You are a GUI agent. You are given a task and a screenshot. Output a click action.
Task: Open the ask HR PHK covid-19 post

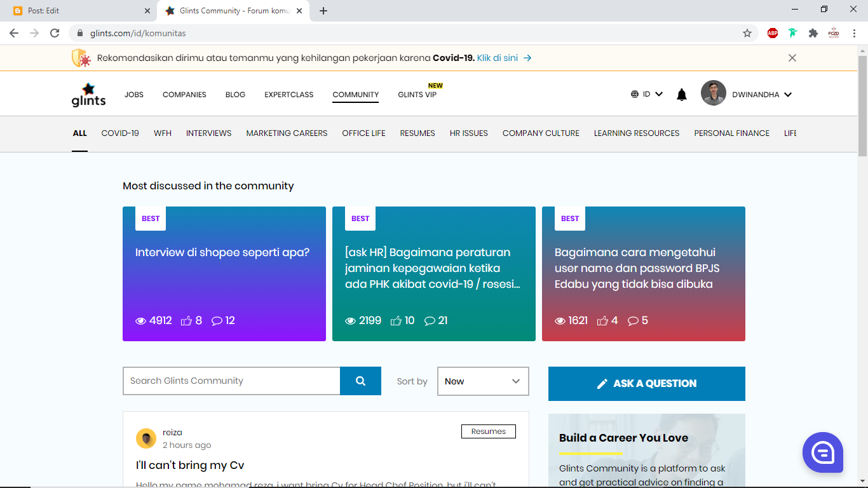click(x=433, y=268)
